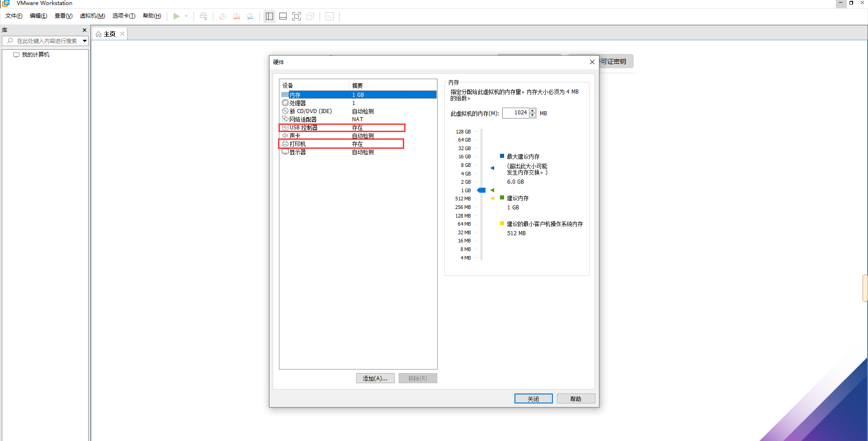The height and width of the screenshot is (441, 868).
Task: Click the 摘要 column header
Action: [393, 85]
